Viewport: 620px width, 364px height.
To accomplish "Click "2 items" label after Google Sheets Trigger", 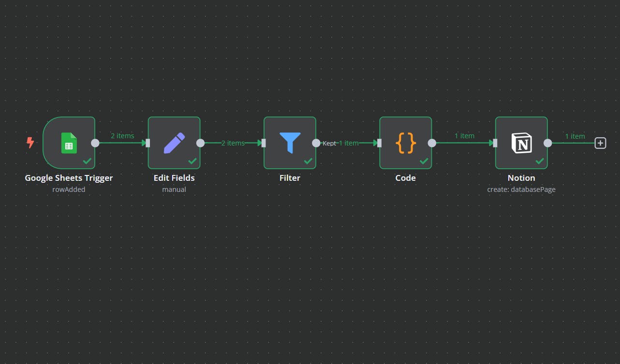I will [x=122, y=136].
